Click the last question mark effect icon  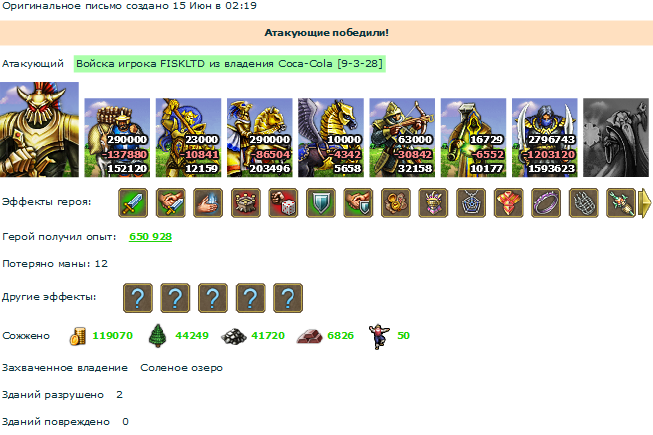pyautogui.click(x=288, y=298)
